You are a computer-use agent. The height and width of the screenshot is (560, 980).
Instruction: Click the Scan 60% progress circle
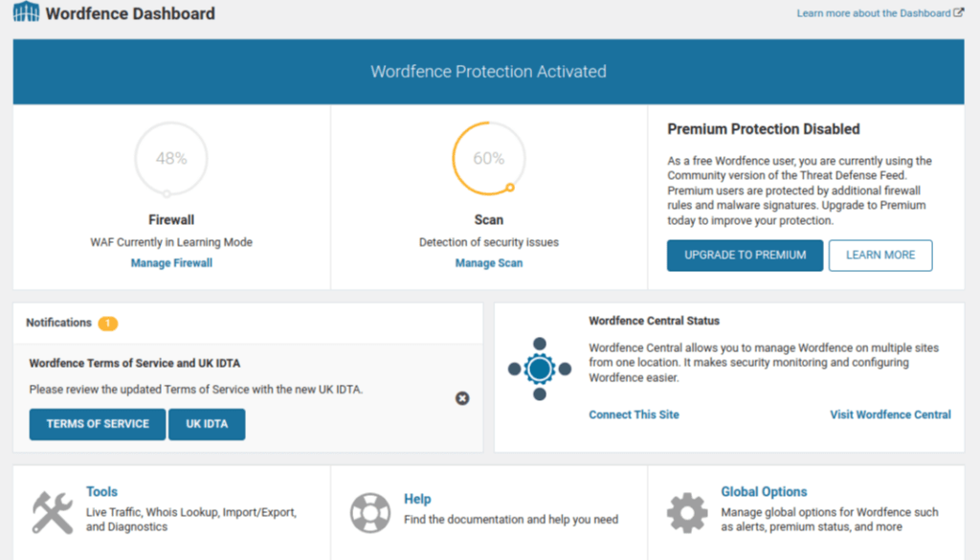[x=489, y=159]
